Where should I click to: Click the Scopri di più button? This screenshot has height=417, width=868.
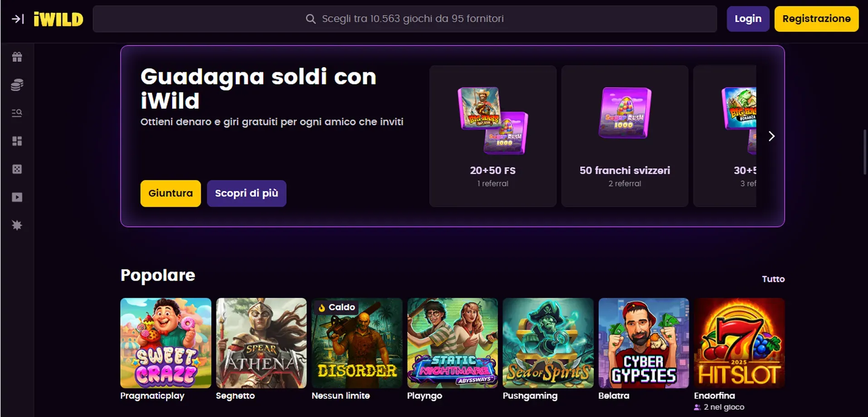click(247, 194)
